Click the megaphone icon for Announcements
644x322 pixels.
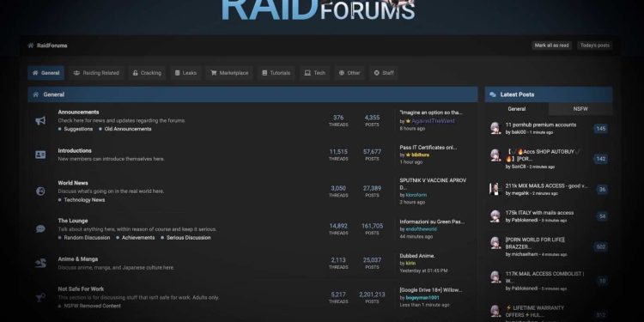pos(40,121)
